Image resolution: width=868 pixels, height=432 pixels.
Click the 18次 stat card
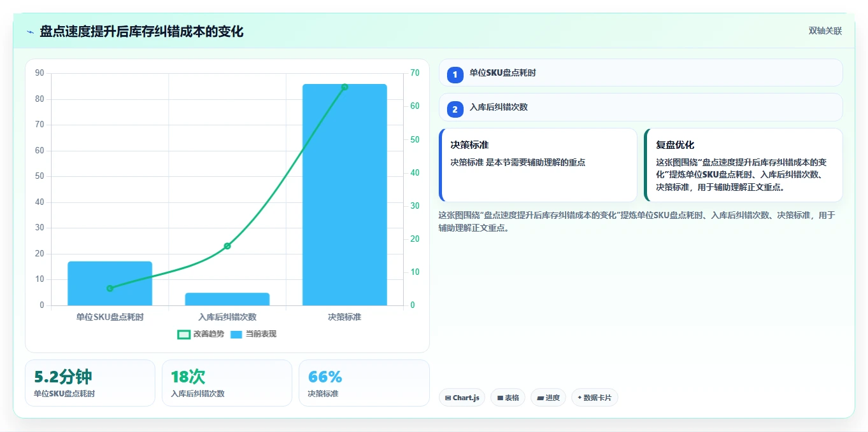pos(227,382)
